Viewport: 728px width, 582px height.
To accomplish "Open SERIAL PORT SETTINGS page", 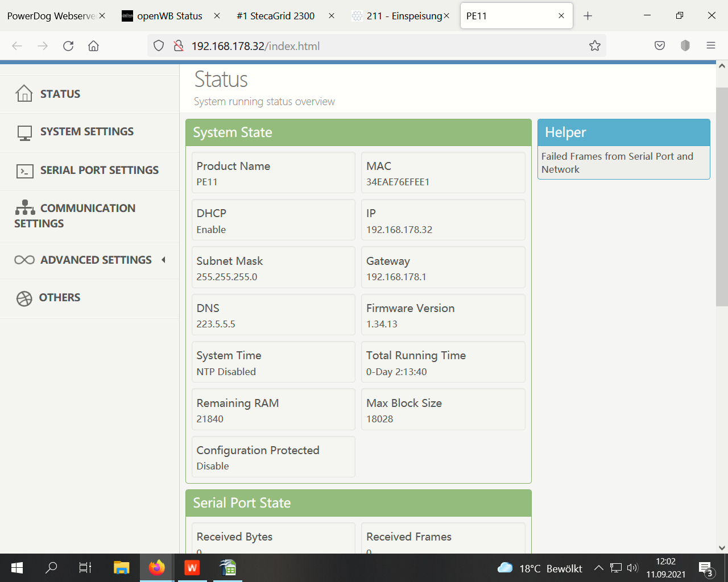I will click(x=89, y=170).
